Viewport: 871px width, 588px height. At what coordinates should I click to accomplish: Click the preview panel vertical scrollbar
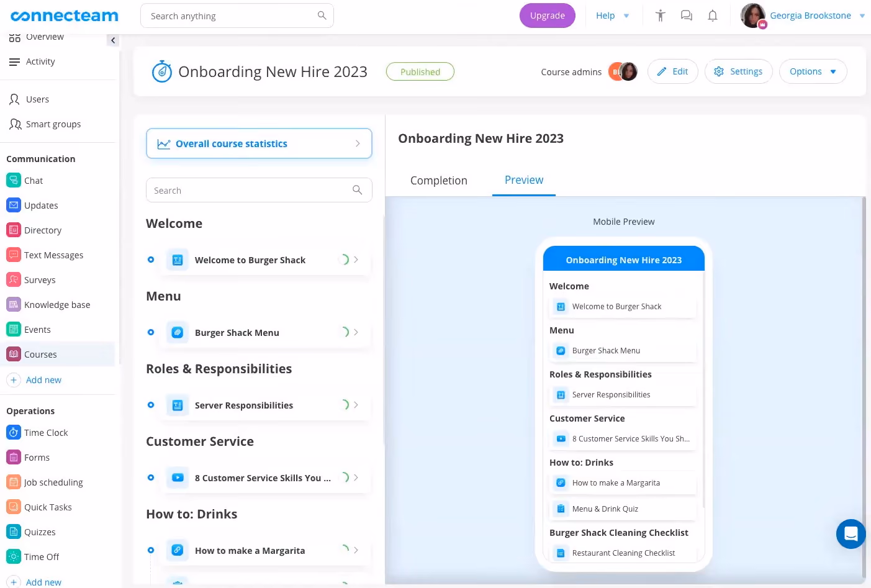[x=864, y=388]
